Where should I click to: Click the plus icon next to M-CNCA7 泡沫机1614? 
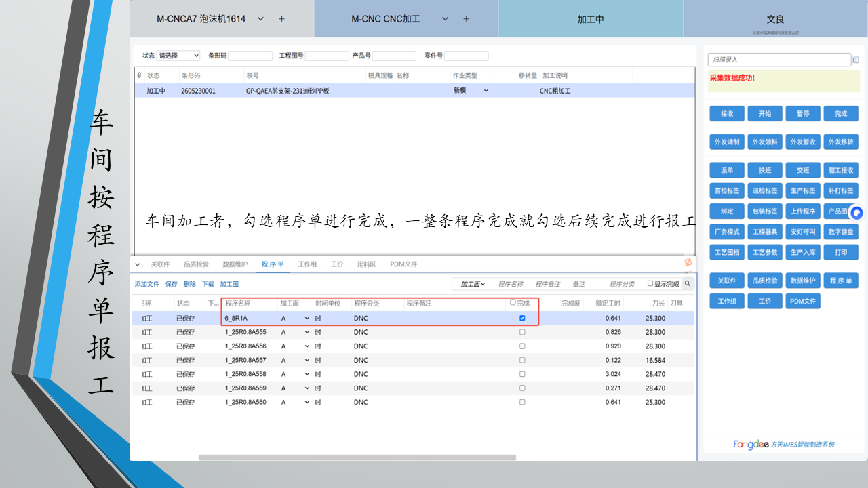coord(282,19)
